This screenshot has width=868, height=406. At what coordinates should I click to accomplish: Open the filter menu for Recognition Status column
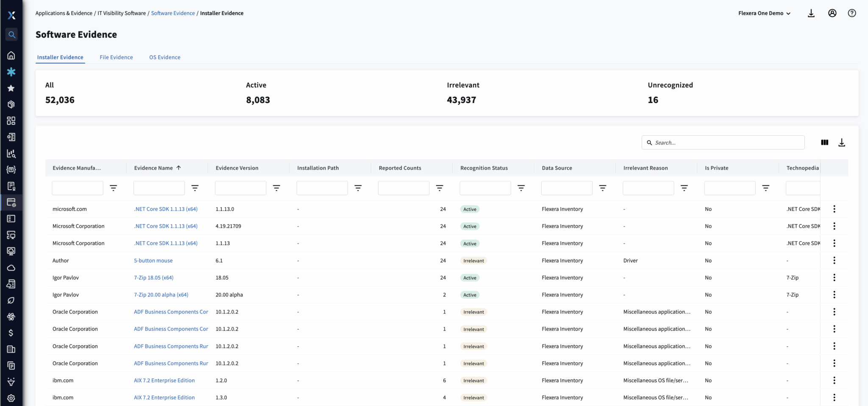[522, 188]
